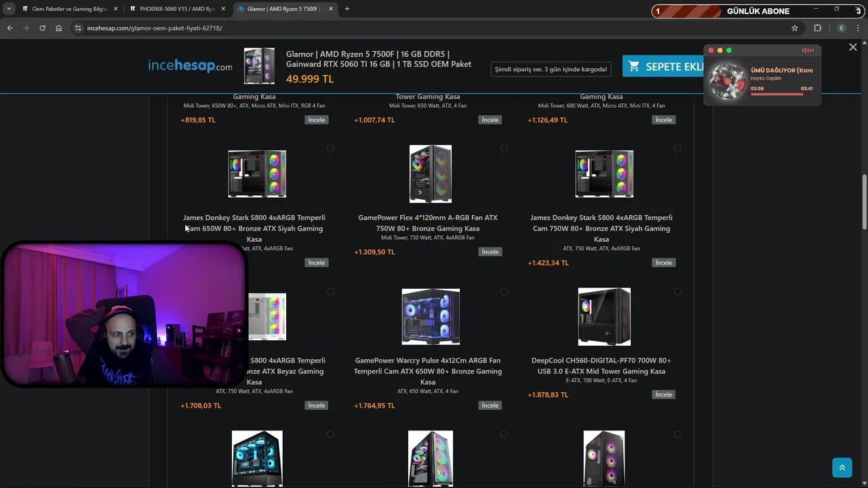Open the Chrome three-dot menu

point(859,28)
